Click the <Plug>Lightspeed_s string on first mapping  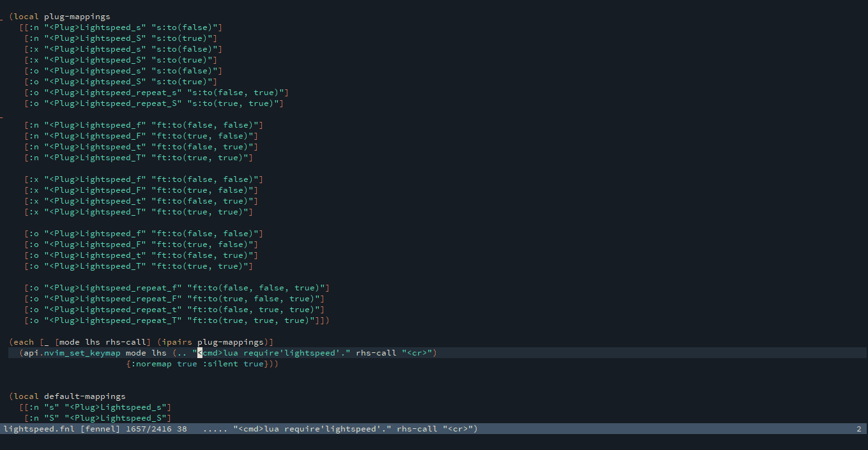tap(96, 27)
